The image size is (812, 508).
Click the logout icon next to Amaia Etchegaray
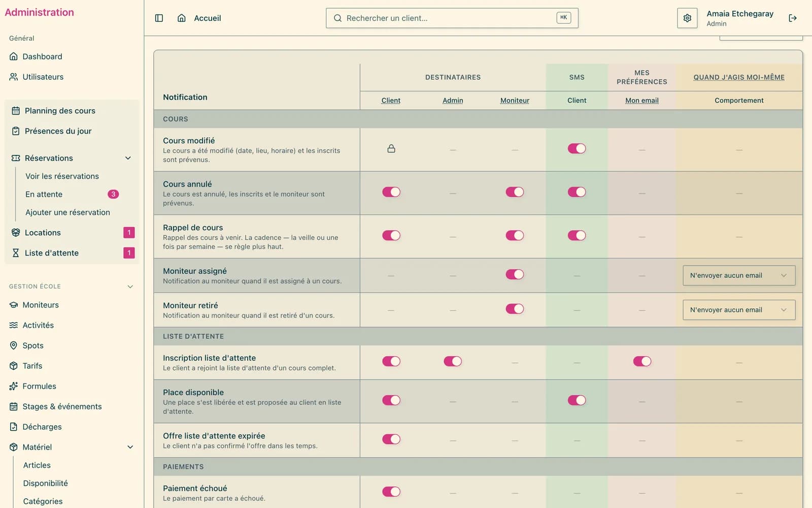pos(793,18)
